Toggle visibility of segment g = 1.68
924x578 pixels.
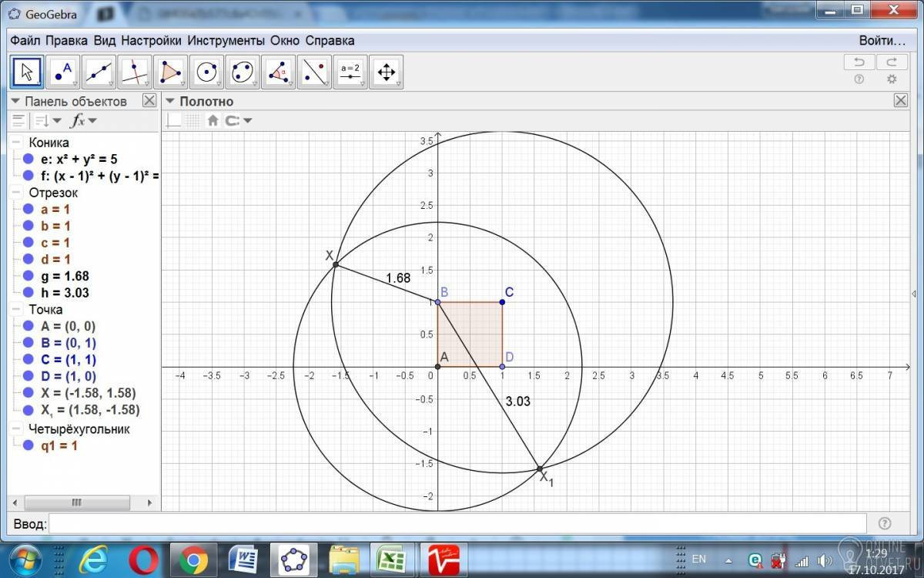pyautogui.click(x=28, y=276)
